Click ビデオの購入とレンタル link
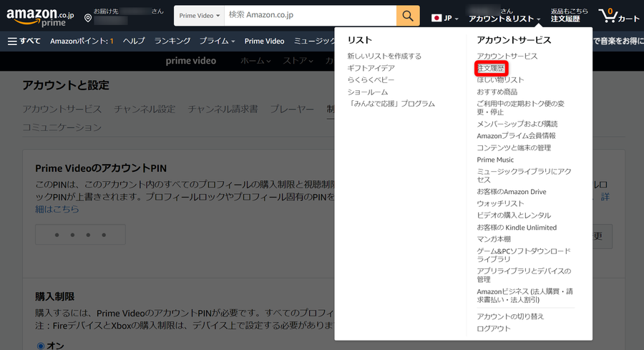This screenshot has width=644, height=350. coord(514,215)
